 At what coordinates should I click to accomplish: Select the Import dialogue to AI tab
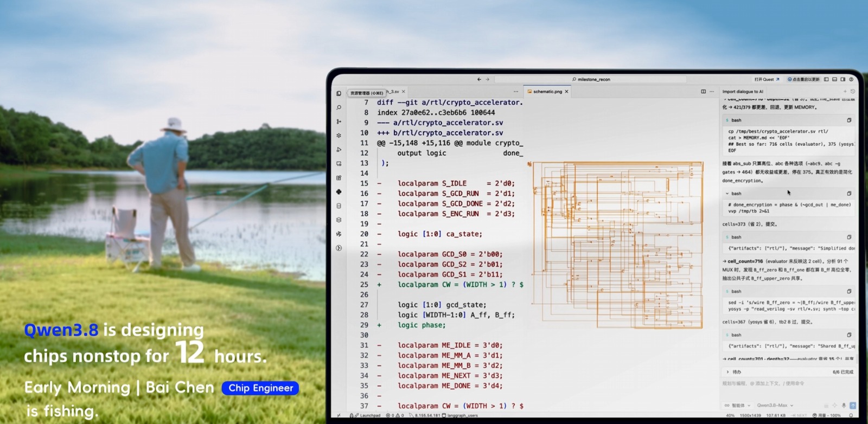pos(743,92)
